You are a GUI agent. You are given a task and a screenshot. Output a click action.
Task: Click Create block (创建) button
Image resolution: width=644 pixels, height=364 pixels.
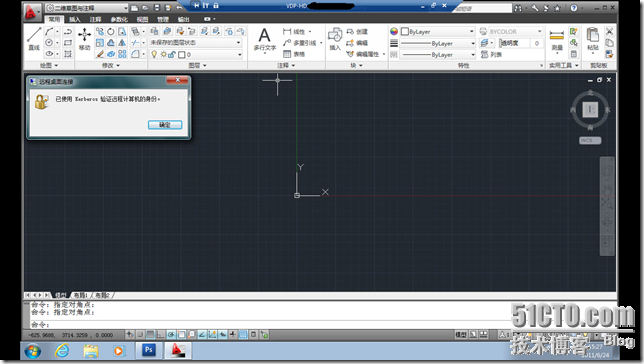tap(357, 32)
